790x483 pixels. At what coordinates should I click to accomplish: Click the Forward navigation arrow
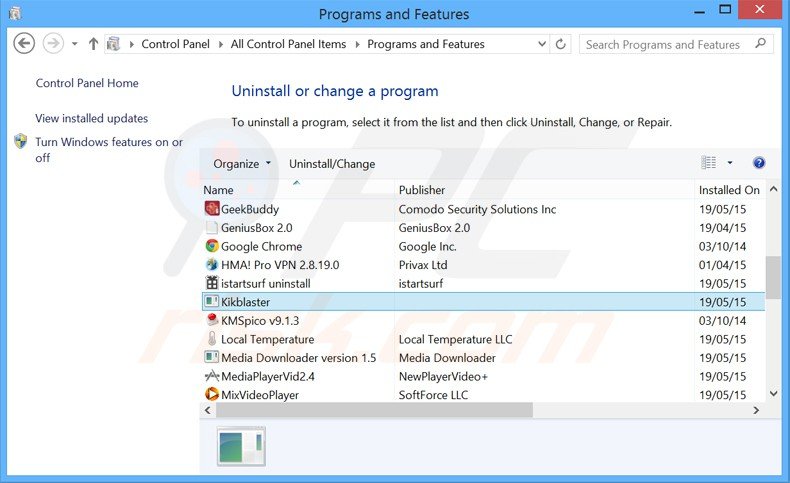pos(53,43)
